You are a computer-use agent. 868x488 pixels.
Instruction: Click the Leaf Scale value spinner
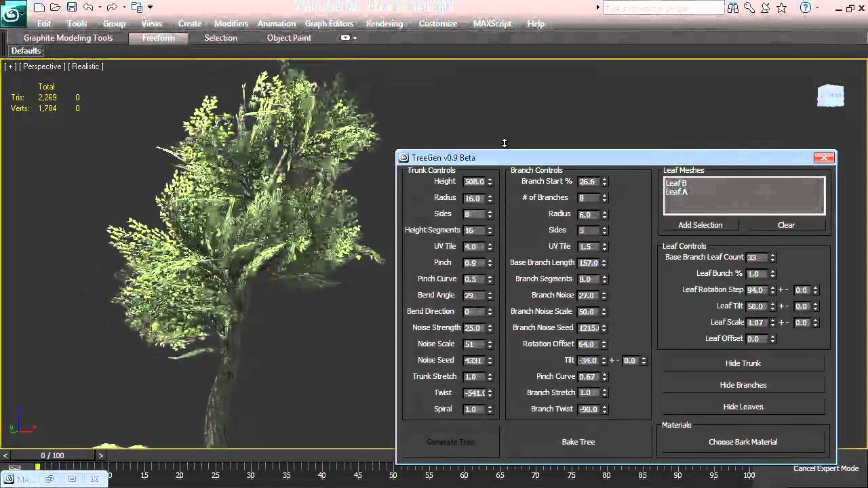pyautogui.click(x=772, y=323)
